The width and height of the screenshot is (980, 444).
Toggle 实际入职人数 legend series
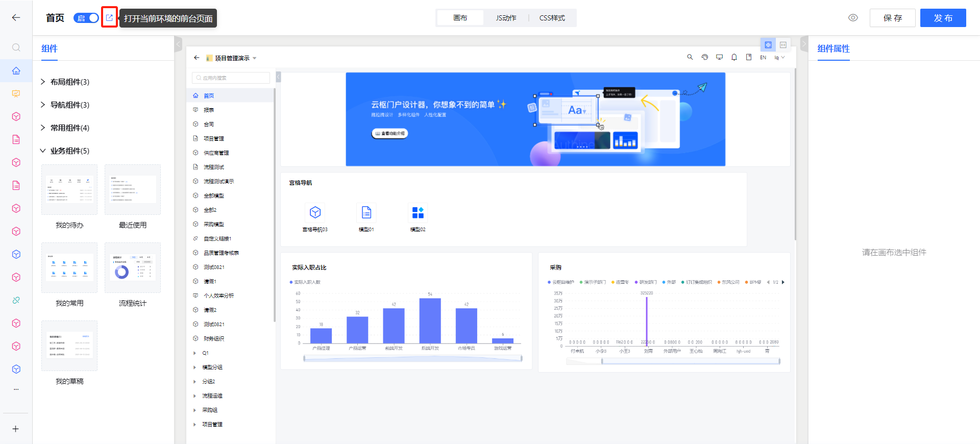(305, 282)
